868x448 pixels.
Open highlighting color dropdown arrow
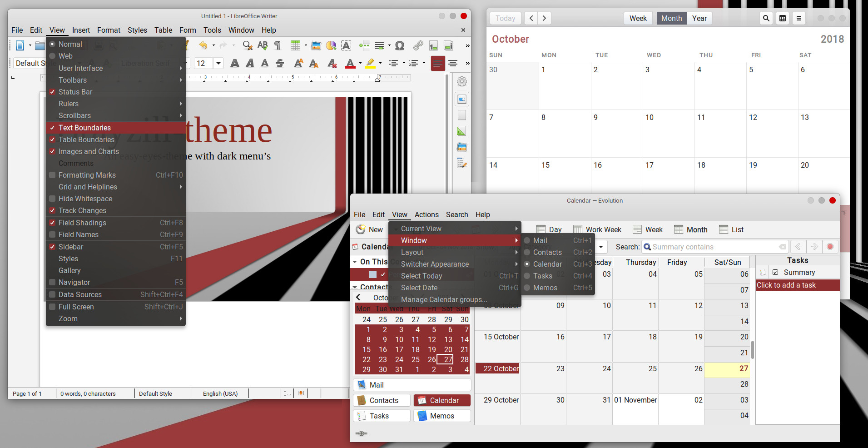380,63
